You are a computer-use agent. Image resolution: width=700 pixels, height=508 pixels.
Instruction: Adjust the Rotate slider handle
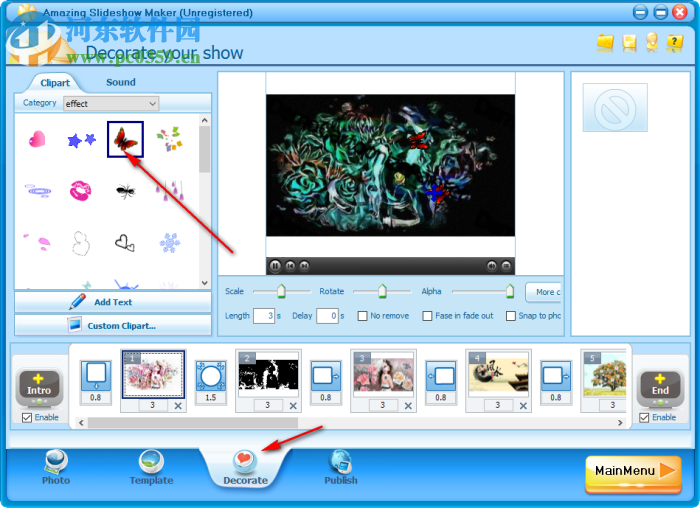pos(383,291)
